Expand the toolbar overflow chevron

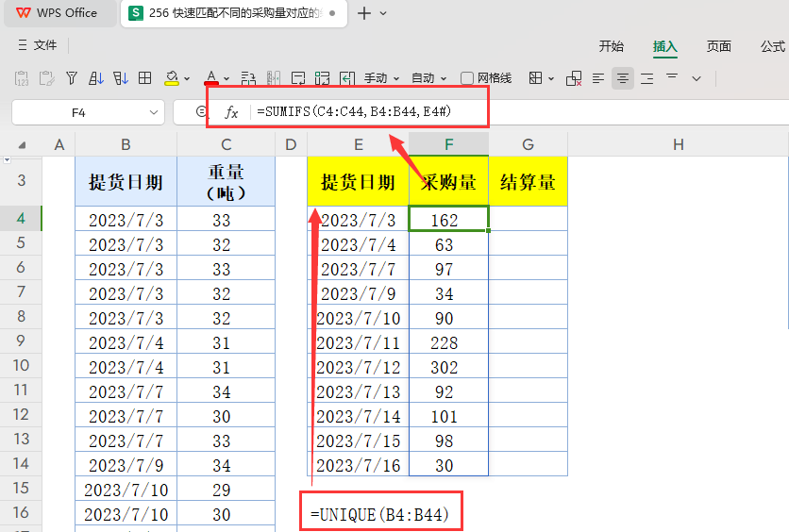[697, 78]
